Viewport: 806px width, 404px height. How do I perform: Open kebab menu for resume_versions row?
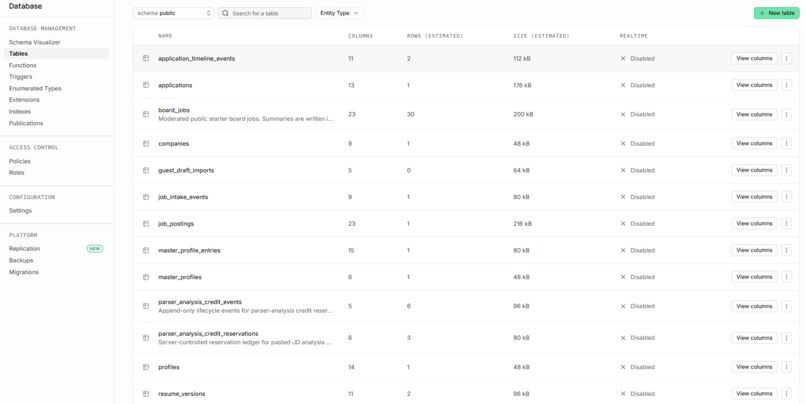tap(786, 394)
